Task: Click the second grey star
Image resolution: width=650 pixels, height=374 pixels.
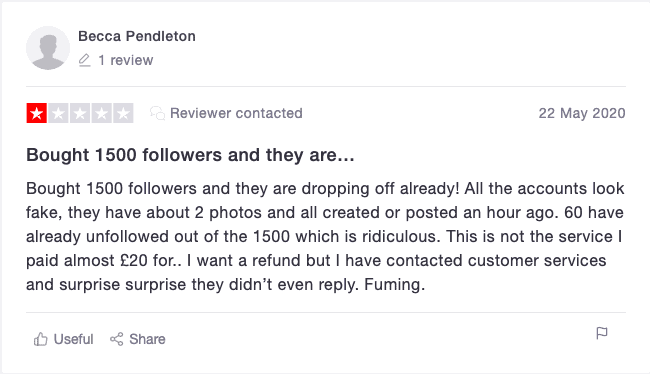Action: 58,113
